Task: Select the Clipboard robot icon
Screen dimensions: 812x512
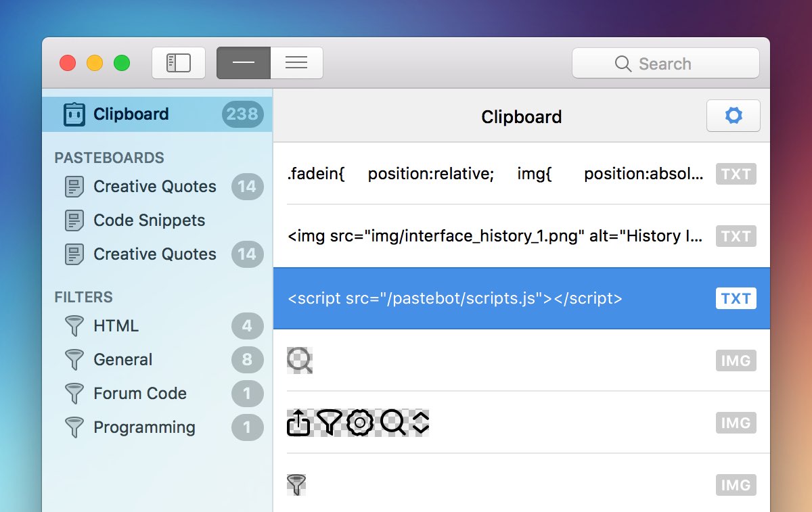Action: coord(74,114)
